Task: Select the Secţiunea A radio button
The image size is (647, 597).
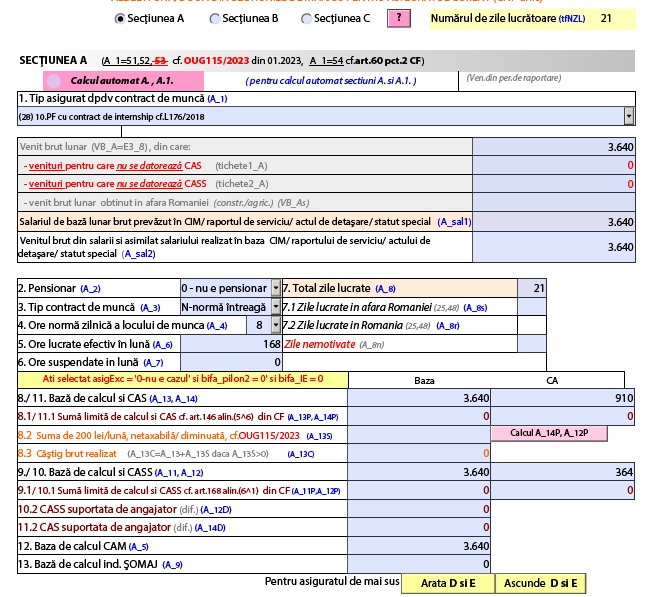Action: click(120, 19)
